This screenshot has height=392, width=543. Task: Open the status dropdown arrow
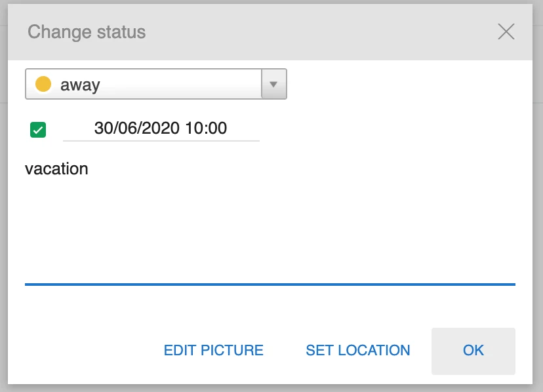(x=274, y=84)
